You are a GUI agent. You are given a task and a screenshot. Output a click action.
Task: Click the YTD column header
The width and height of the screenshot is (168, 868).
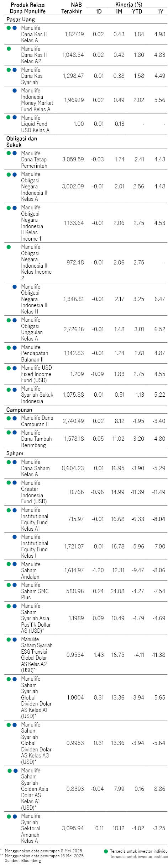137,12
